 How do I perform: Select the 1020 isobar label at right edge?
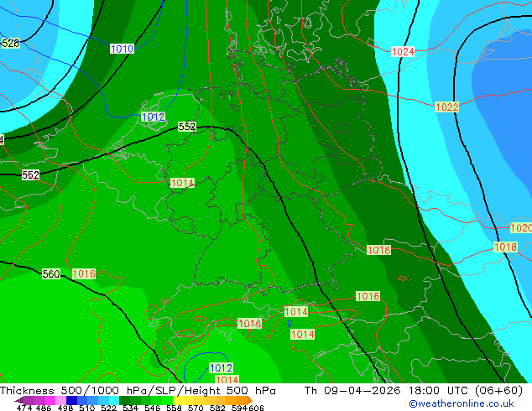coord(521,227)
